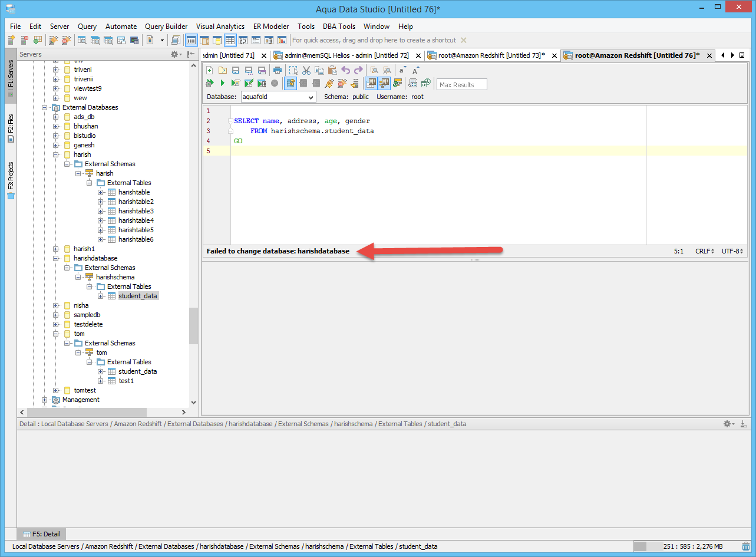756x557 pixels.
Task: Click the Servers tree vertical scrollbar thumb
Action: tap(193, 326)
